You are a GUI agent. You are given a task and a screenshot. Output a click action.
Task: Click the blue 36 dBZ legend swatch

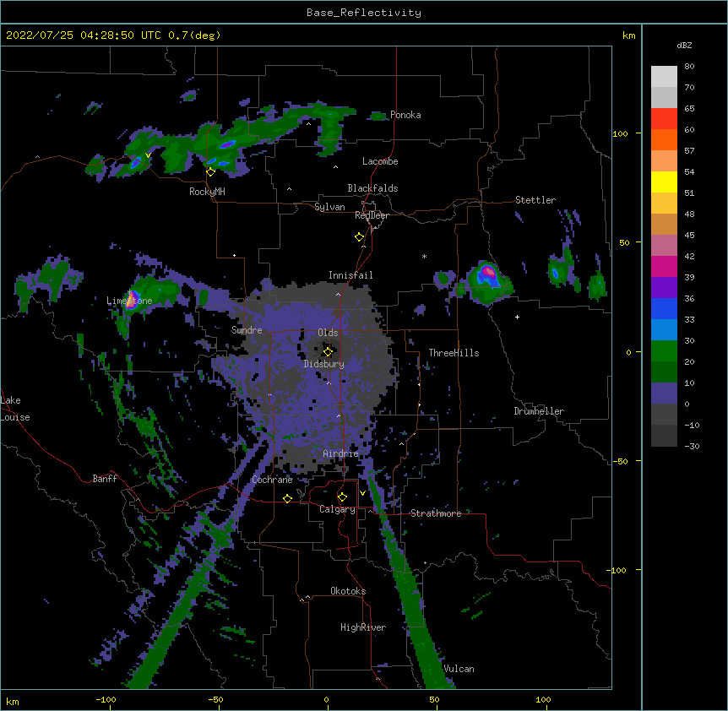664,308
